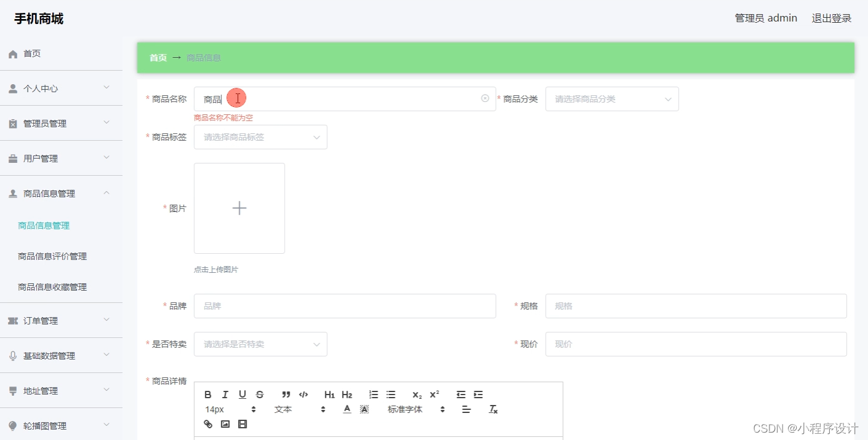Insert a code block with code icon
The image size is (868, 440).
coord(303,395)
